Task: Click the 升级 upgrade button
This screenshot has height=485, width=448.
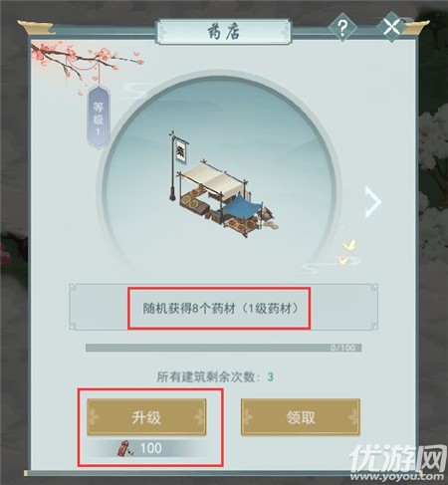Action: (146, 417)
